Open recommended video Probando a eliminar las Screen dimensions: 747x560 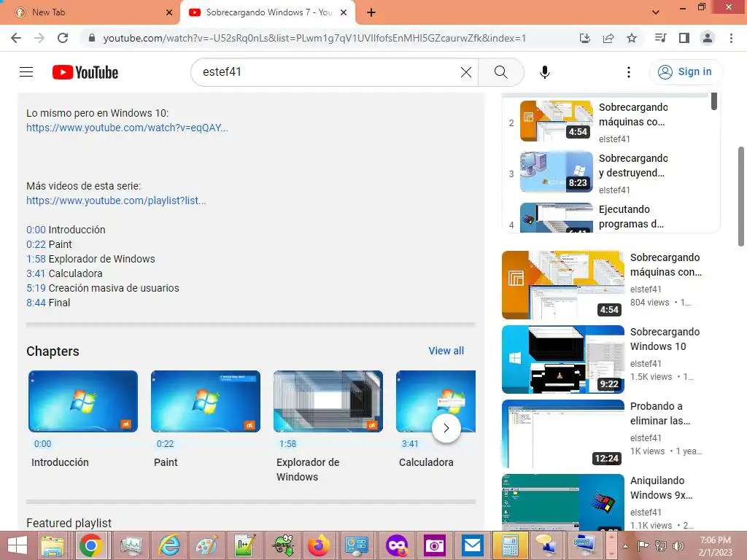[563, 433]
